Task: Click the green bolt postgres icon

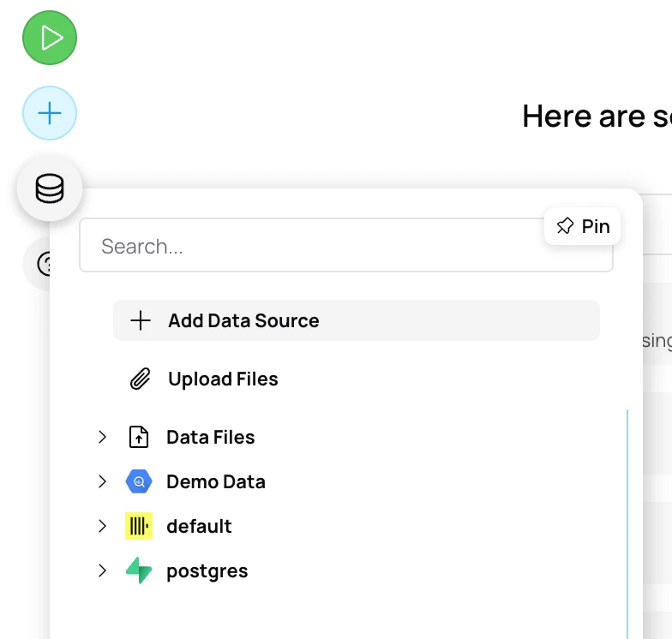Action: click(x=139, y=570)
